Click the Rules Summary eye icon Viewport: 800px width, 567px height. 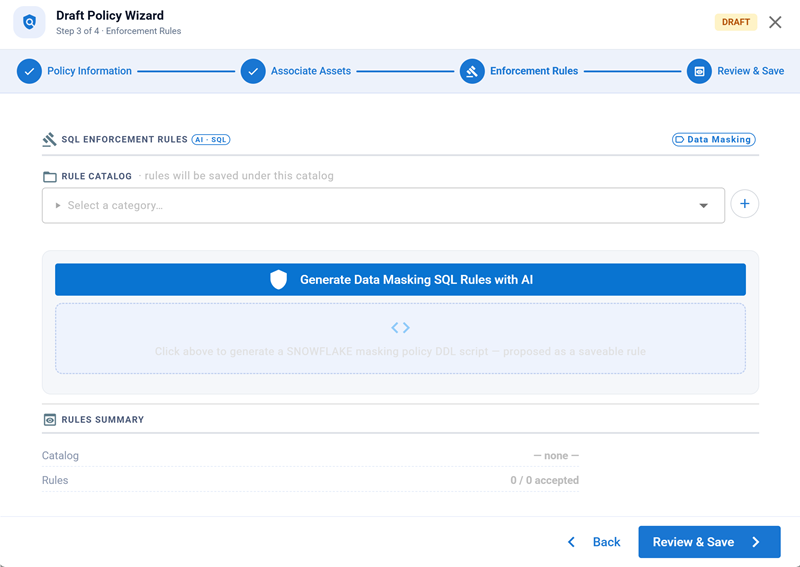49,420
